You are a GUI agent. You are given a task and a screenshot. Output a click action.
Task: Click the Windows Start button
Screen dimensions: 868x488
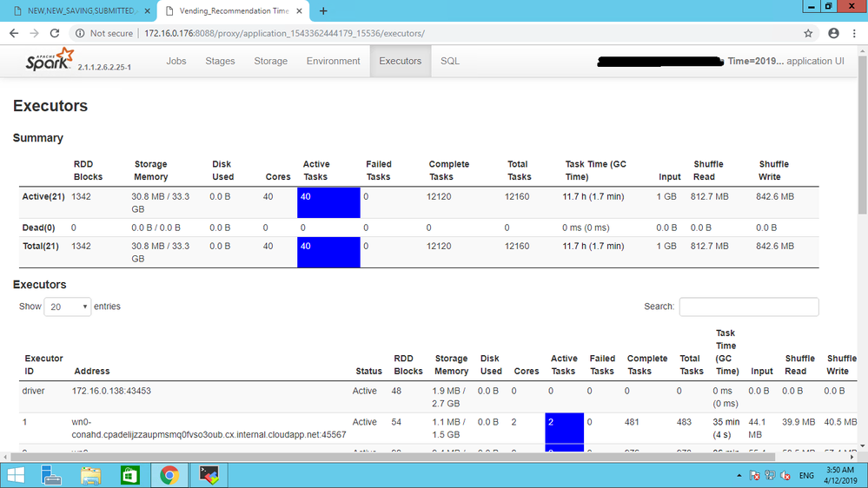[17, 474]
